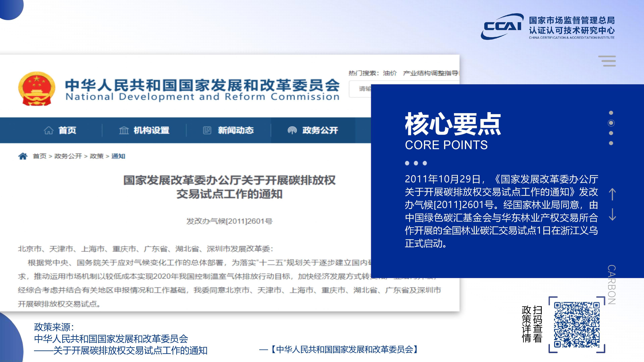The width and height of the screenshot is (644, 362).
Task: Click the 首页 breadcrumb link
Action: point(40,156)
